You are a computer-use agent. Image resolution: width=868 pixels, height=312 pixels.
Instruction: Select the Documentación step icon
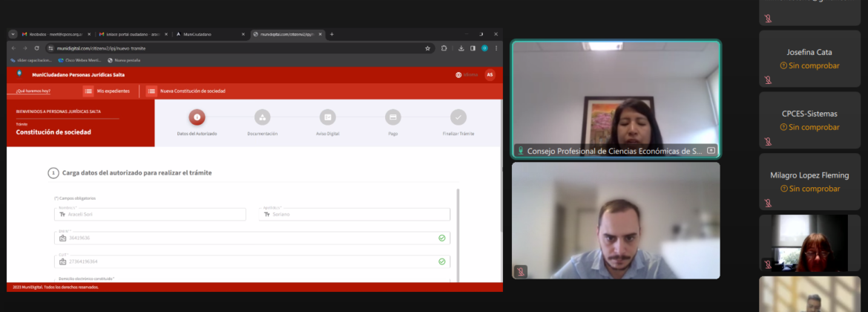(x=262, y=117)
